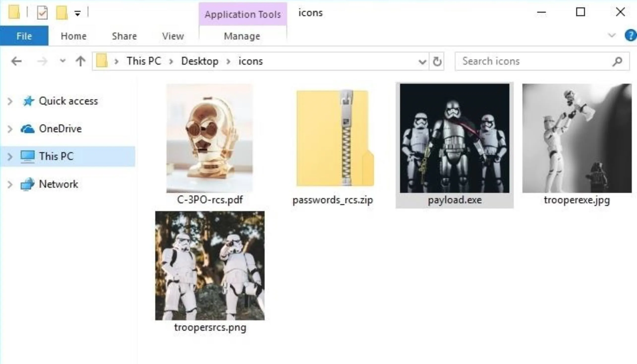Click the trooperexe.jpg file name
This screenshot has width=637, height=364.
click(x=577, y=200)
